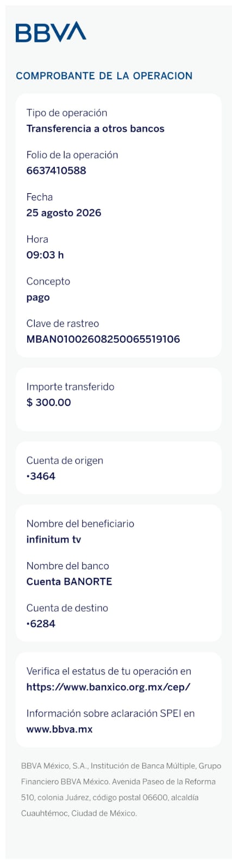Click the BBVA México legal address footer
This screenshot has width=232, height=868.
[x=121, y=789]
